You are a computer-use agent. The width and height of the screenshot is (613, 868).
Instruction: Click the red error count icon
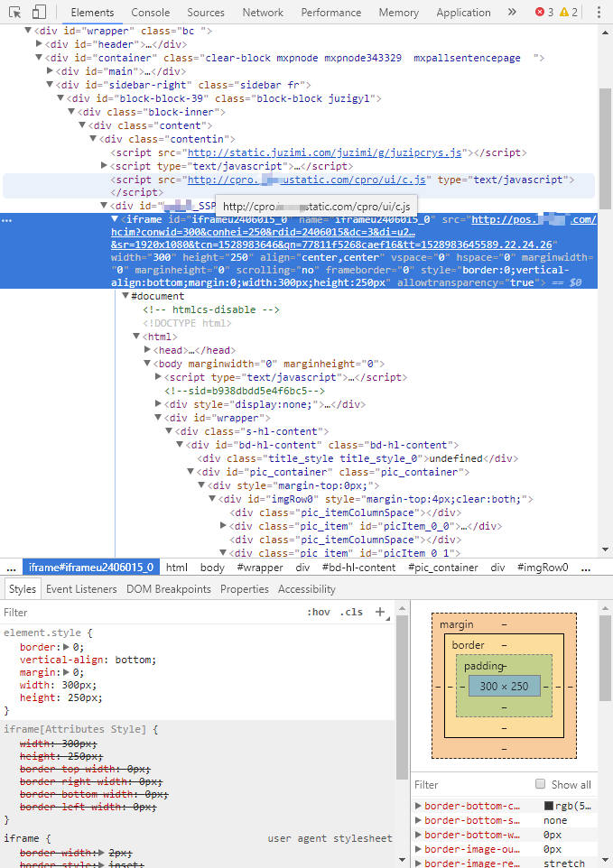540,13
